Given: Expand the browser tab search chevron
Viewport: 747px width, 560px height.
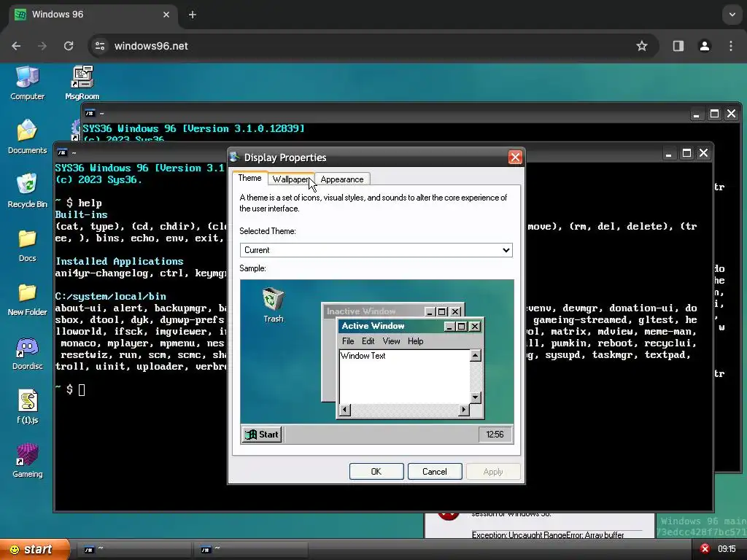Looking at the screenshot, I should 732,15.
